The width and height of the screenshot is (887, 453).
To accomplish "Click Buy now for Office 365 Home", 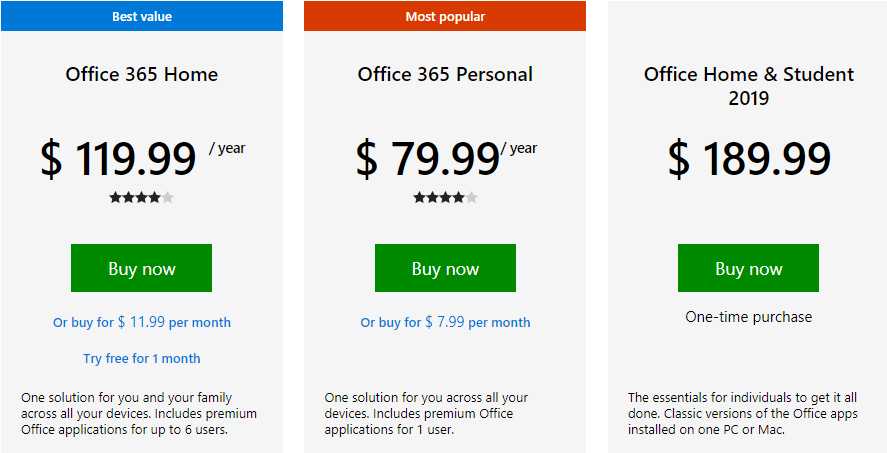I will [x=141, y=268].
